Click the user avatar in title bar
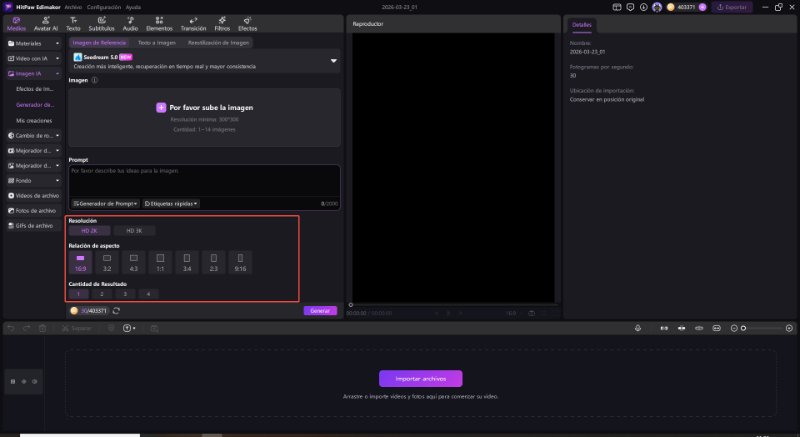This screenshot has width=800, height=437. click(657, 7)
